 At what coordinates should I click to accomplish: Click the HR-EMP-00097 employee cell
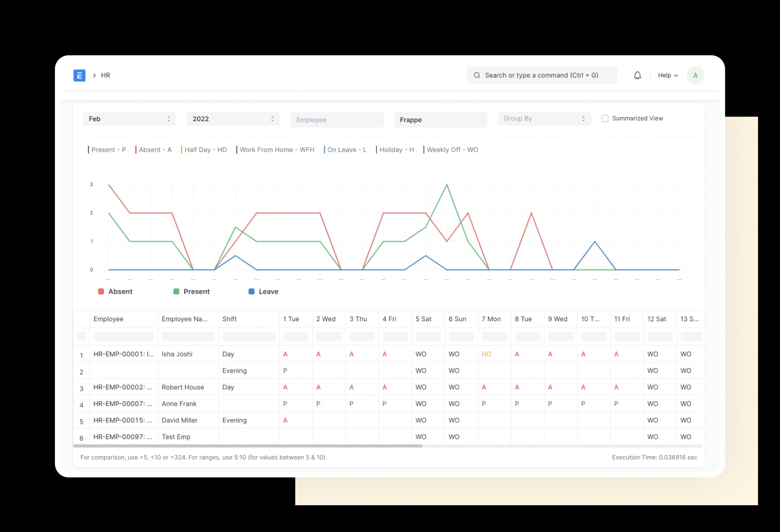123,437
